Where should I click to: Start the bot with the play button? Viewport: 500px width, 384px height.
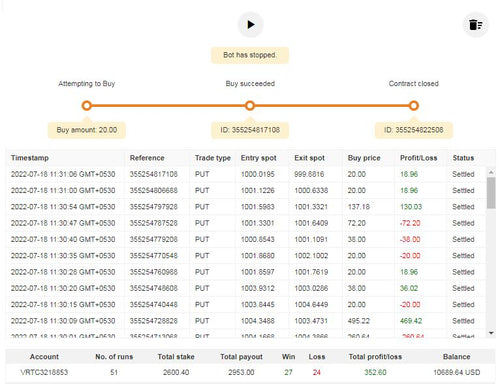[251, 25]
